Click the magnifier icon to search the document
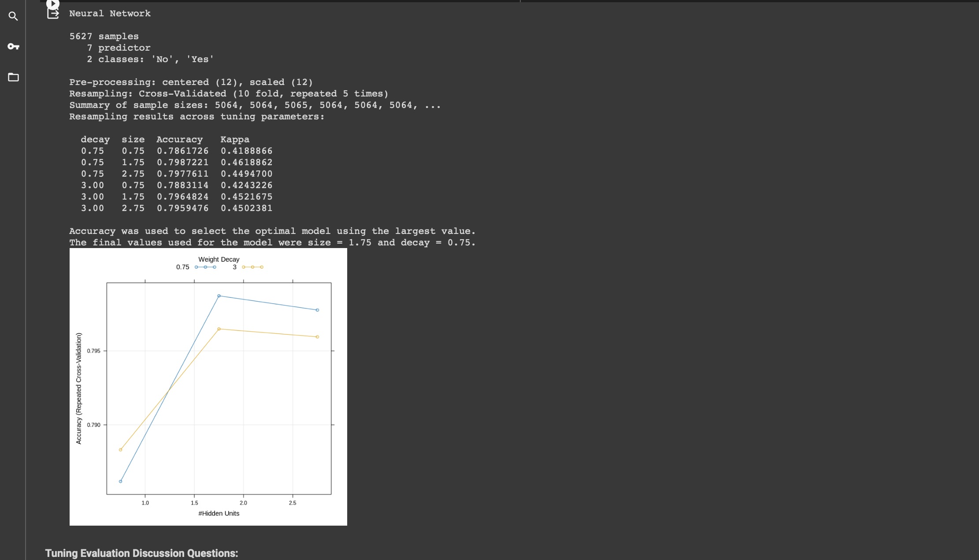Viewport: 979px width, 560px height. [x=13, y=16]
